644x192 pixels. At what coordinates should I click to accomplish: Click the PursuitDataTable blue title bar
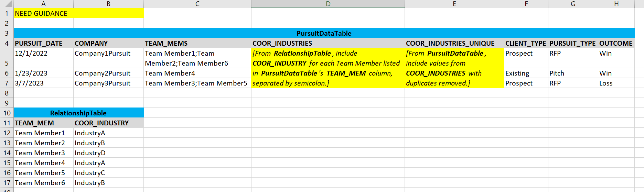(324, 33)
